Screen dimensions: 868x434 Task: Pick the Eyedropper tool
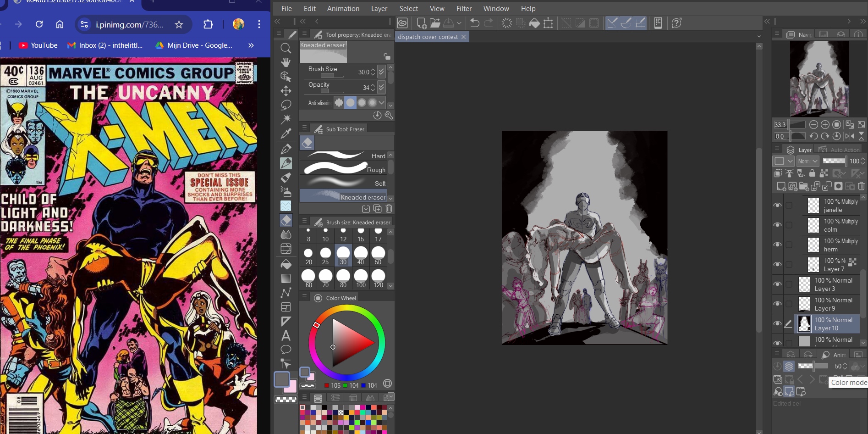[x=286, y=134]
